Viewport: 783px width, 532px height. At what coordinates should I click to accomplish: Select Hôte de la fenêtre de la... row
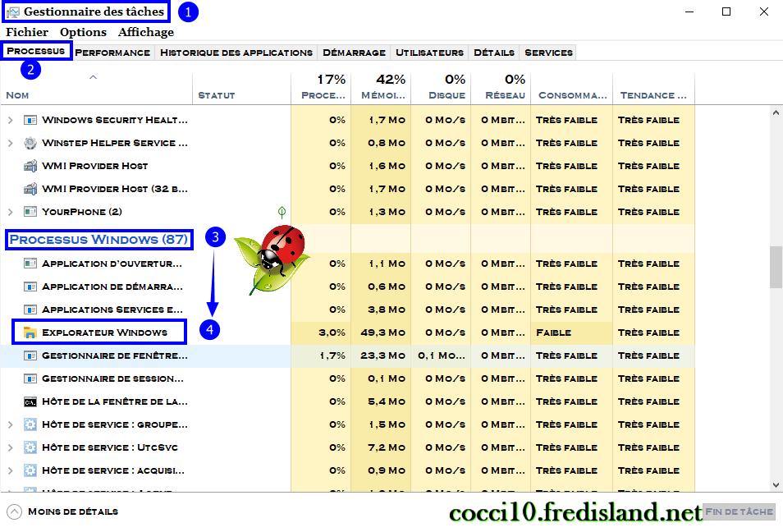tap(347, 401)
